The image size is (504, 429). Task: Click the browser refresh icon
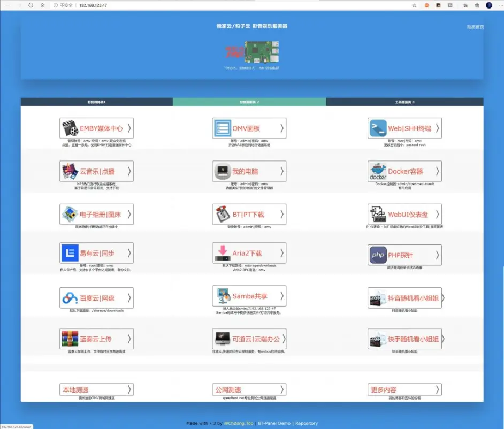coord(30,5)
